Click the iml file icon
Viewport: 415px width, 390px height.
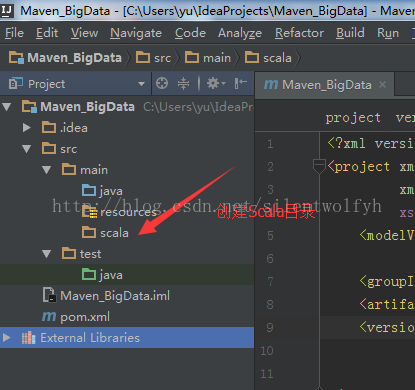point(49,295)
